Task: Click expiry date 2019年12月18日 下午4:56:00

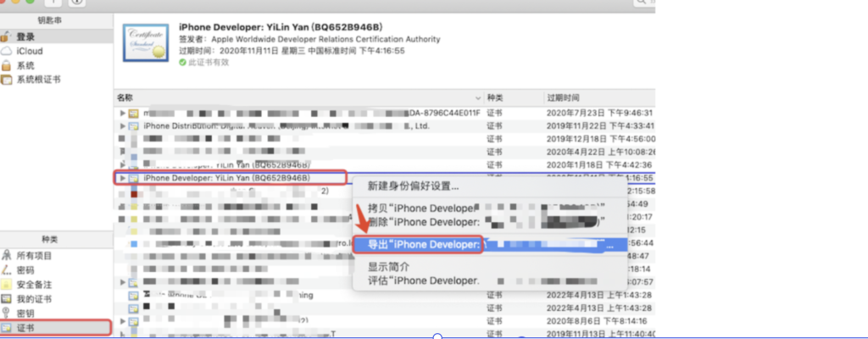Action: click(x=601, y=139)
